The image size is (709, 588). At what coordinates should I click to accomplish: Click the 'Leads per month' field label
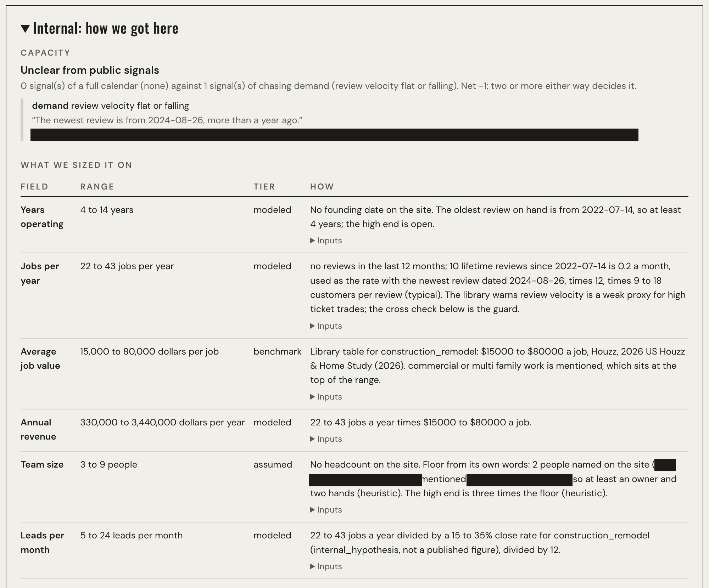(x=42, y=542)
